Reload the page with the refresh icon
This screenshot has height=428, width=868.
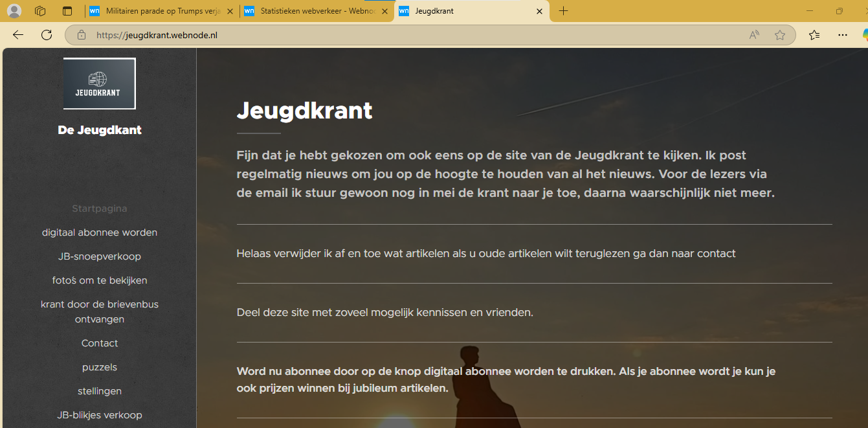[x=47, y=35]
